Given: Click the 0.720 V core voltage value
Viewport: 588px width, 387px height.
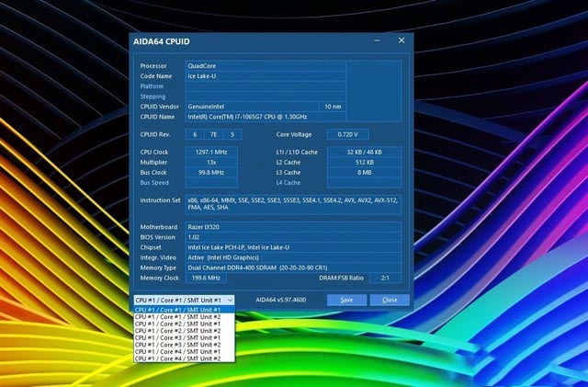Looking at the screenshot, I should coord(347,134).
